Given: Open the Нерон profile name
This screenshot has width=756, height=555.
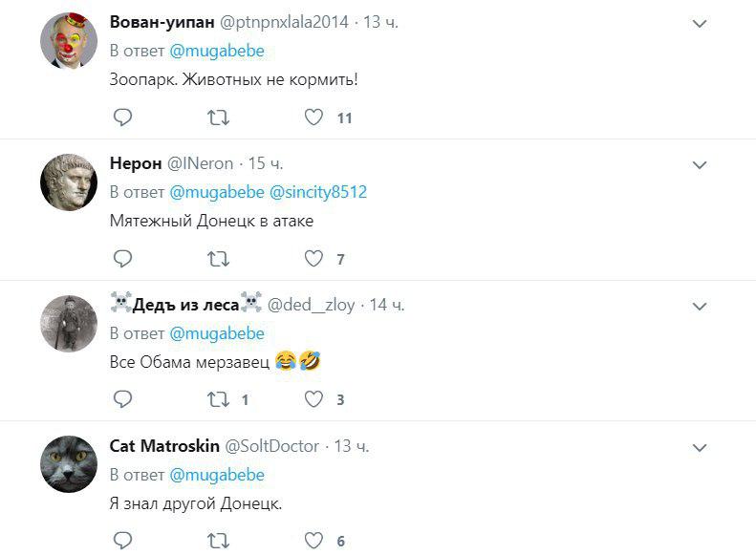Looking at the screenshot, I should [x=136, y=164].
